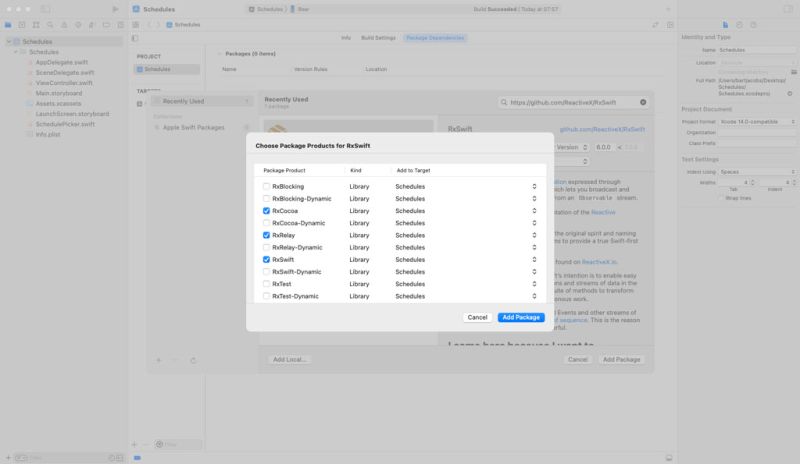800x464 pixels.
Task: Select Recently Used in package sources
Action: pos(202,101)
